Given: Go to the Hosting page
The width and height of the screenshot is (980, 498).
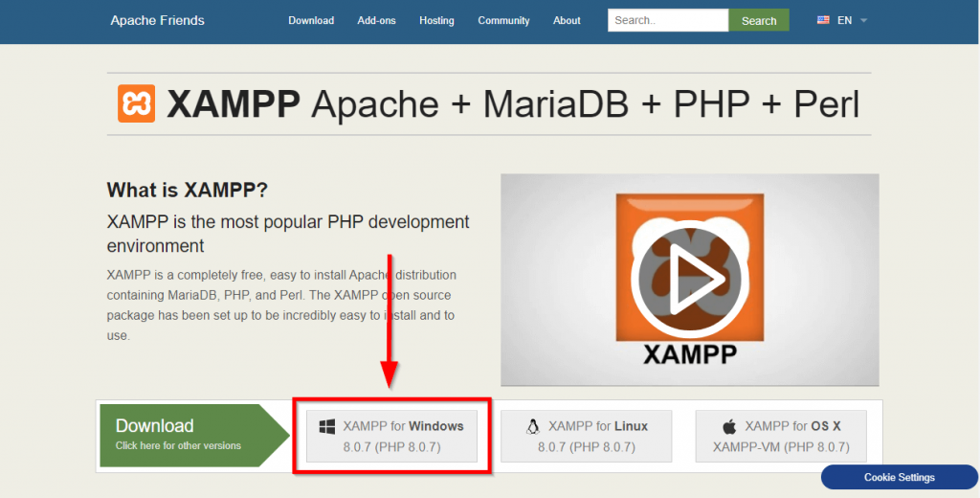Looking at the screenshot, I should pos(436,21).
